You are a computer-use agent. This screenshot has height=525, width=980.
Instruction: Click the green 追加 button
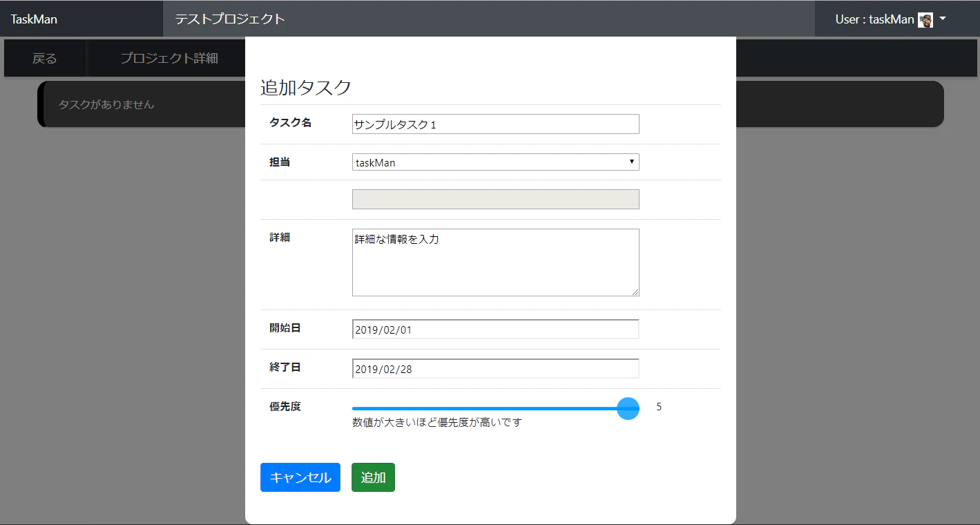point(373,477)
